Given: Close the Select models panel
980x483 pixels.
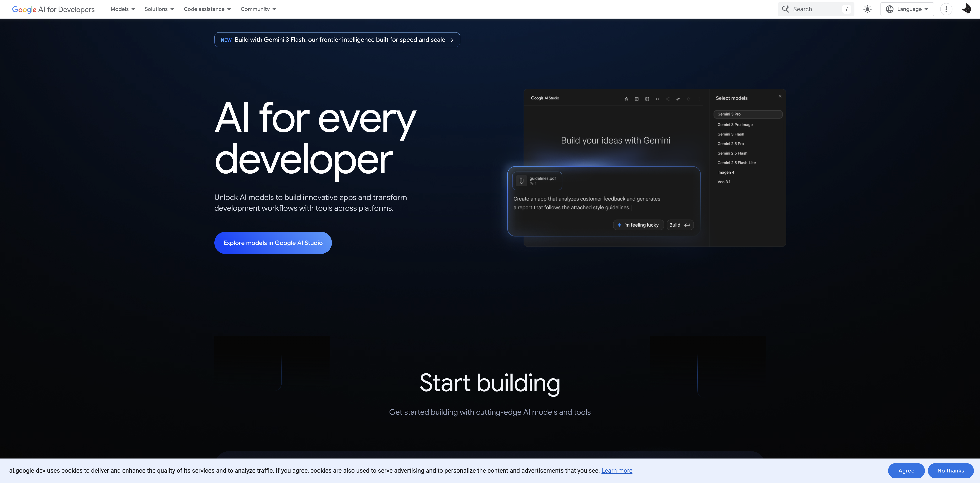Looking at the screenshot, I should pyautogui.click(x=780, y=96).
